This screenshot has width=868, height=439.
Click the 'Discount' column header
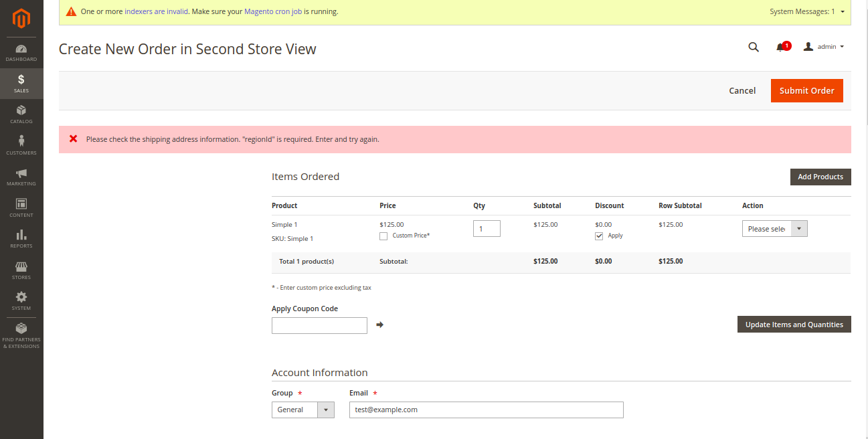[x=610, y=205]
